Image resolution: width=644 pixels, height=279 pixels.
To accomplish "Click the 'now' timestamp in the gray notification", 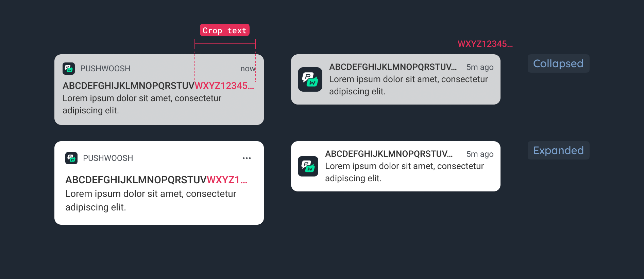I will pos(248,69).
